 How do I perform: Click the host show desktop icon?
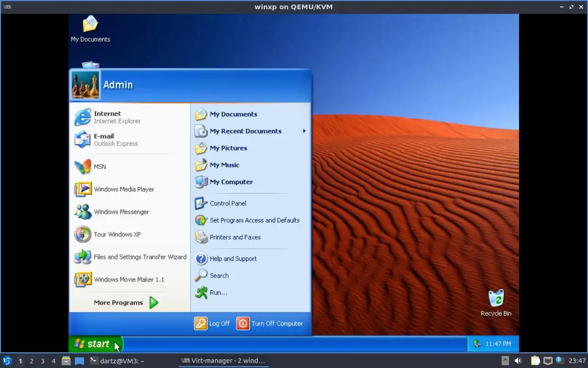click(x=79, y=361)
